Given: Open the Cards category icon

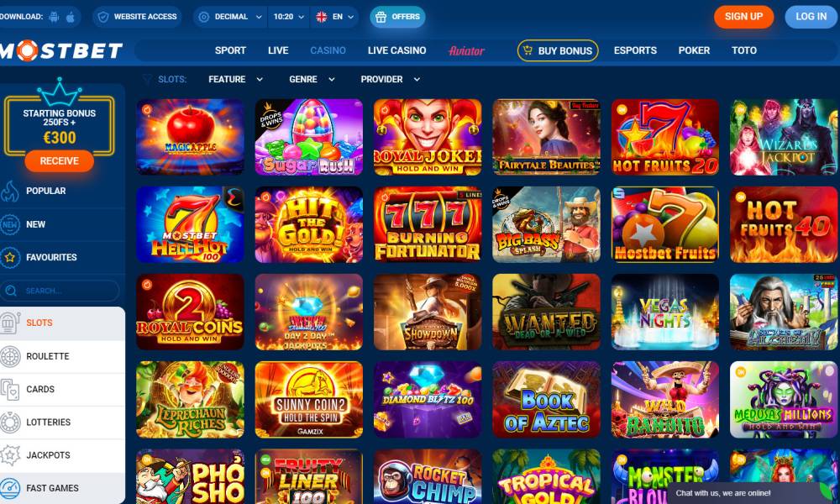Looking at the screenshot, I should pos(10,390).
